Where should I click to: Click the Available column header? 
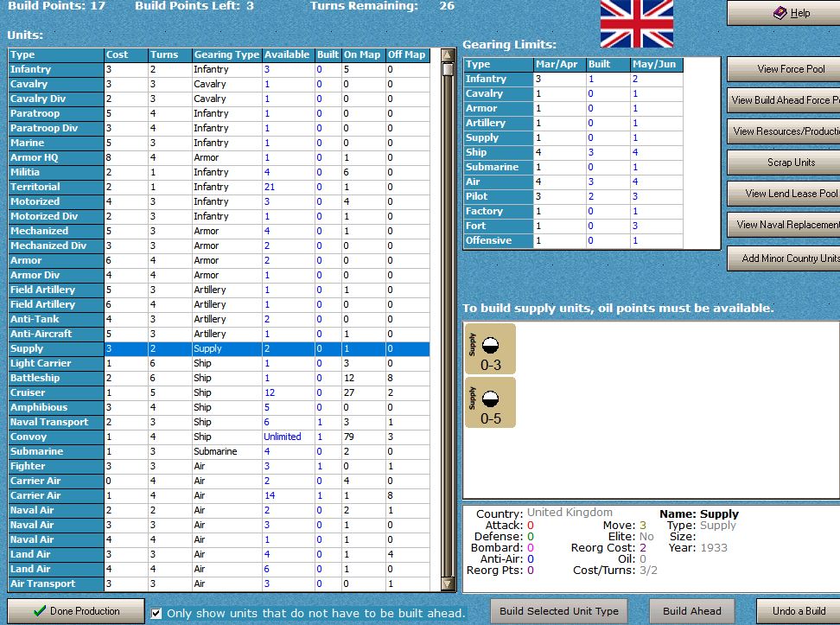click(289, 54)
